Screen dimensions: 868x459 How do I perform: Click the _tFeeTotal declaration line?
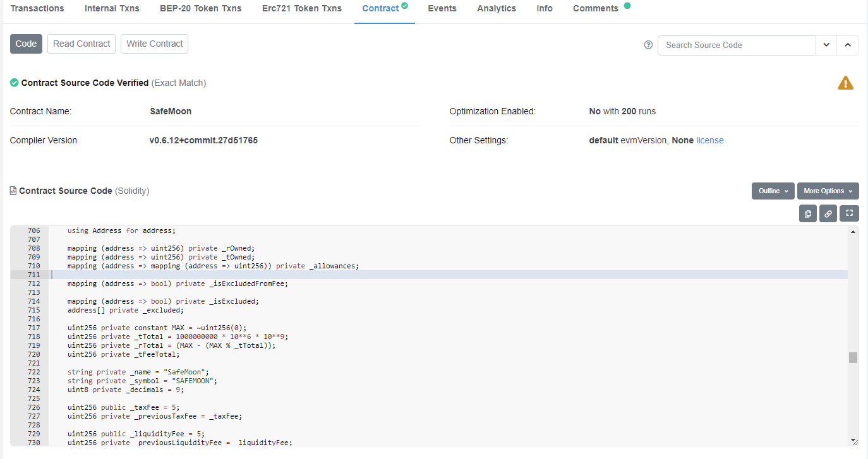click(124, 354)
